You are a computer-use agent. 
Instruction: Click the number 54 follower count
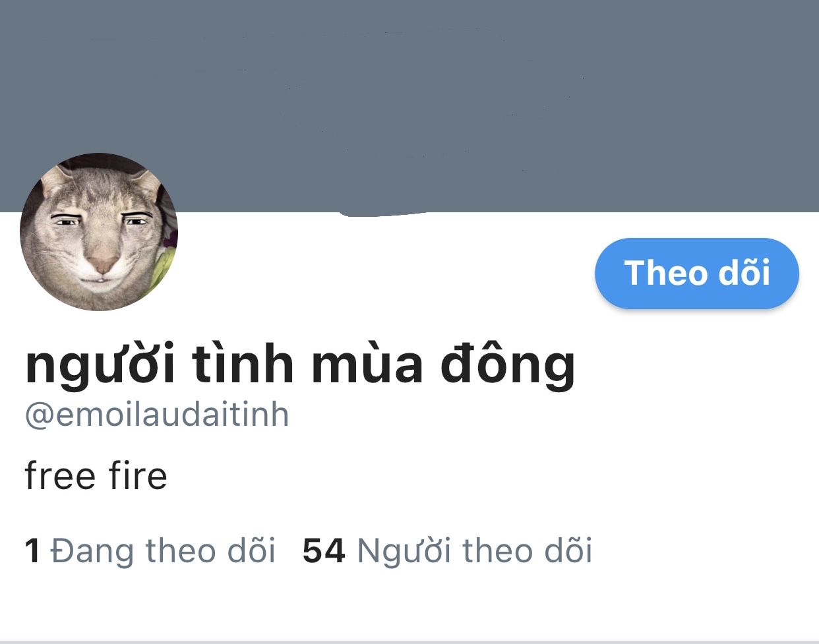(324, 550)
